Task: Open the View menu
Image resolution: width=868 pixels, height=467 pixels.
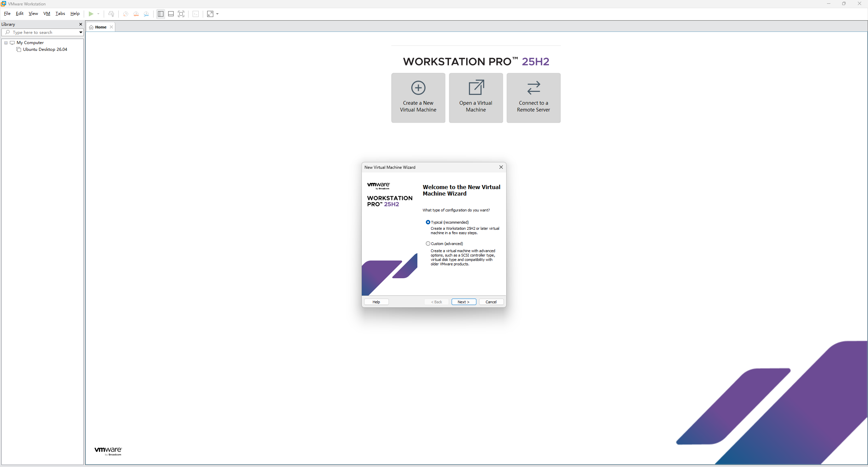Action: pyautogui.click(x=33, y=14)
